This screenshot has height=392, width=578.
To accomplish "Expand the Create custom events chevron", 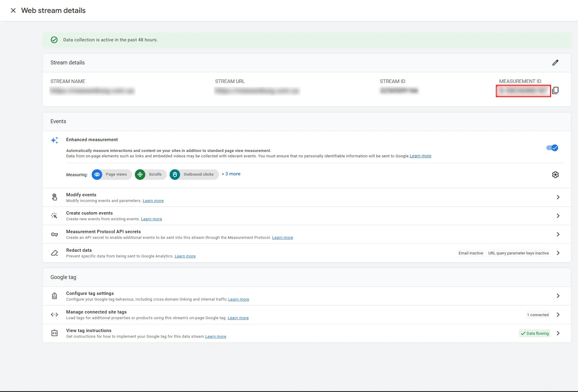I will pyautogui.click(x=558, y=216).
